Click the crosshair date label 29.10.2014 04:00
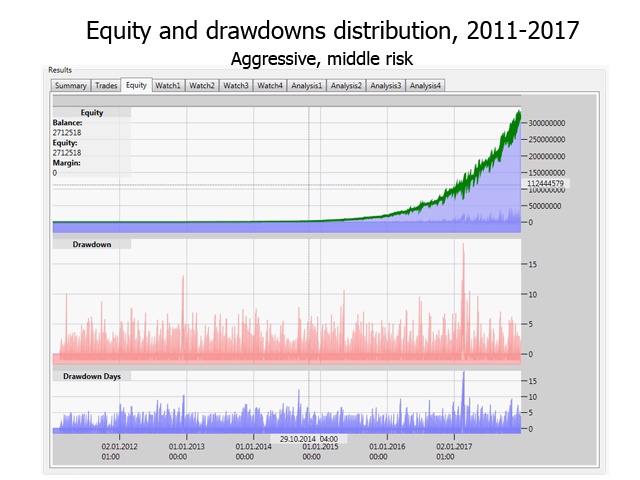The image size is (640, 480). click(x=309, y=439)
